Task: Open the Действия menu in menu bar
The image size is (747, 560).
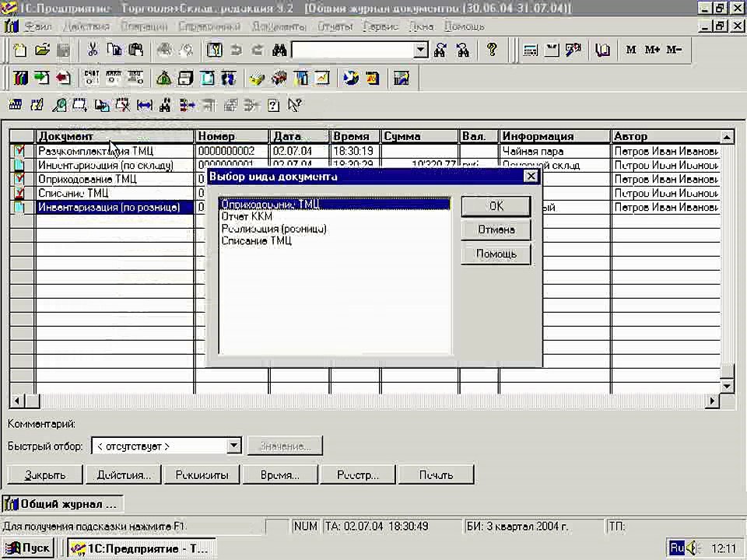Action: (x=86, y=26)
